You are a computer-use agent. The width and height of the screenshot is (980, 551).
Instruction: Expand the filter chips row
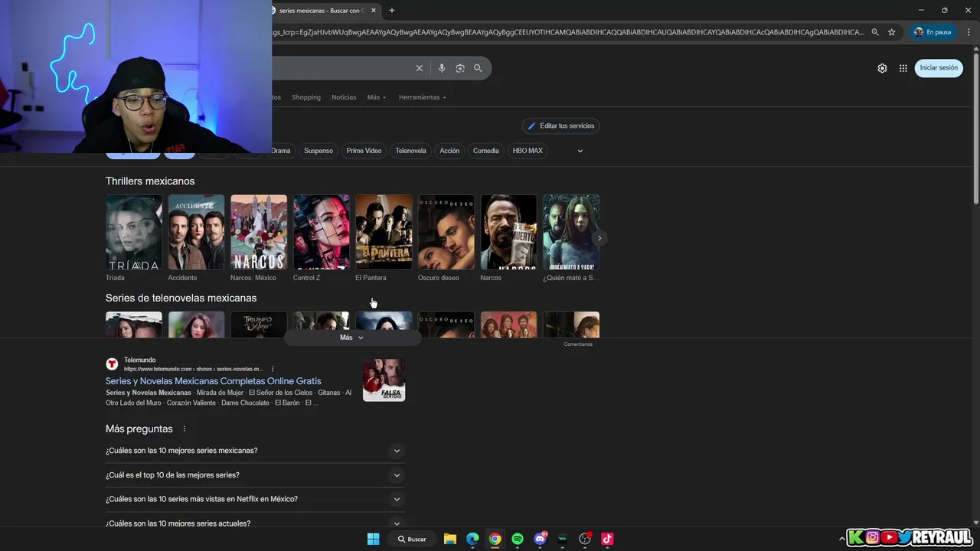[x=580, y=151]
